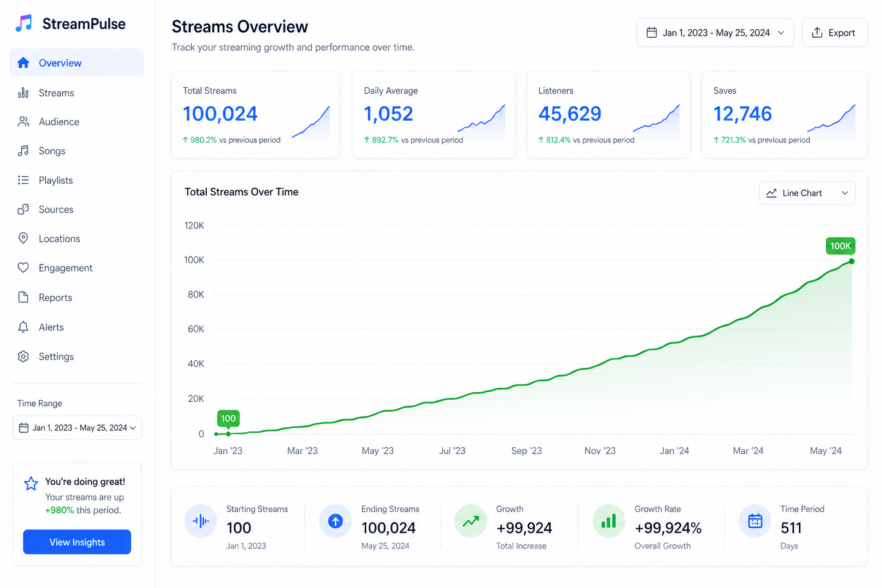Go to the Overview menu item
Screen dimensions: 882x588
pos(76,63)
